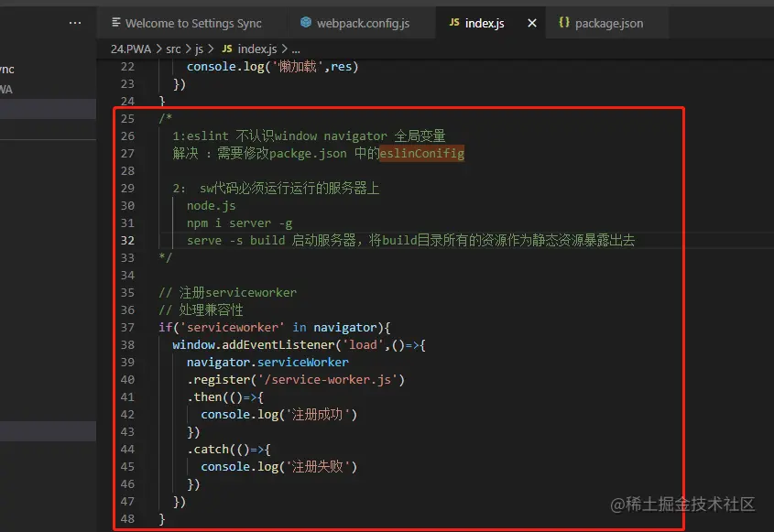Click node.js comment on line 30
Viewport: 774px width, 532px height.
[212, 206]
